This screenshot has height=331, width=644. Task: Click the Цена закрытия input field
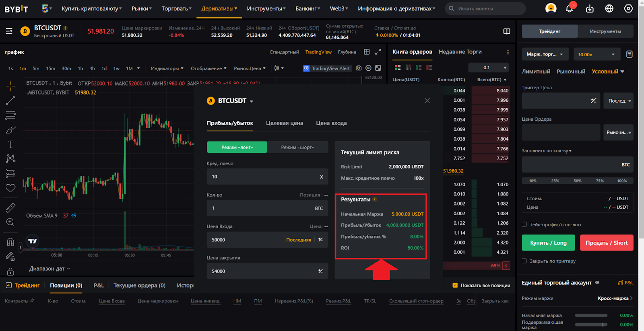262,271
